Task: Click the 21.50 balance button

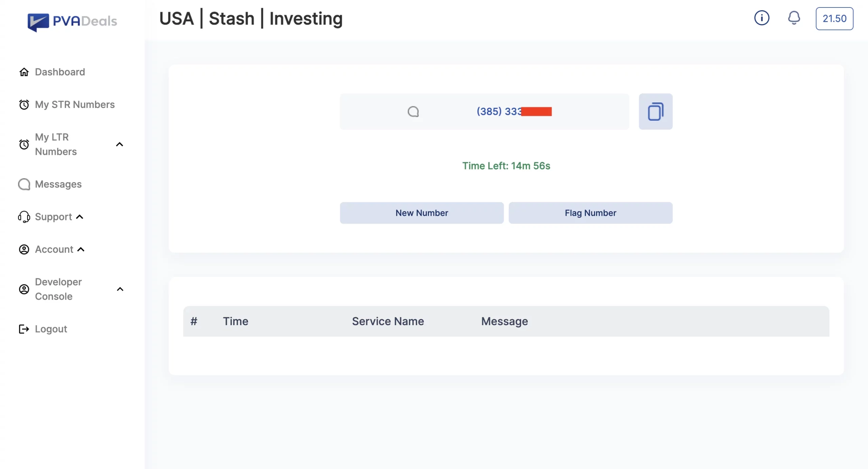Action: 834,19
